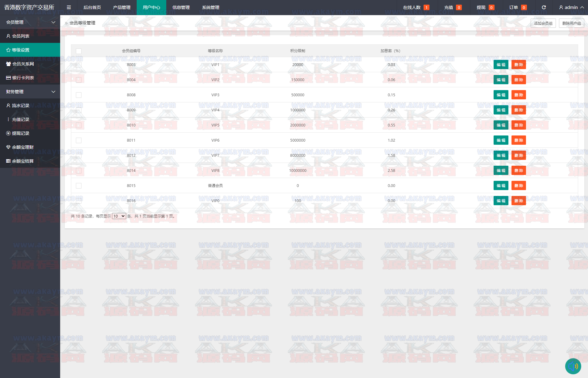Switch to the 产品管理 top menu
588x378 pixels.
(122, 7)
